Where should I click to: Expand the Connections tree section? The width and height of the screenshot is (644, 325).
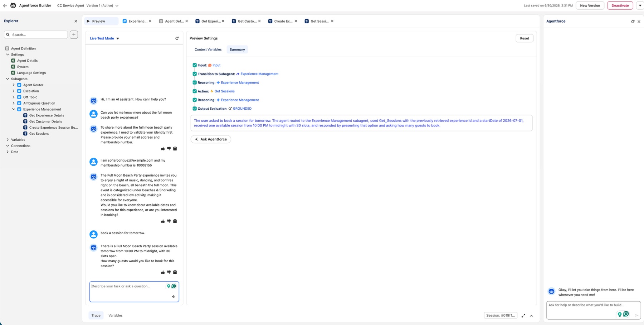coord(8,146)
